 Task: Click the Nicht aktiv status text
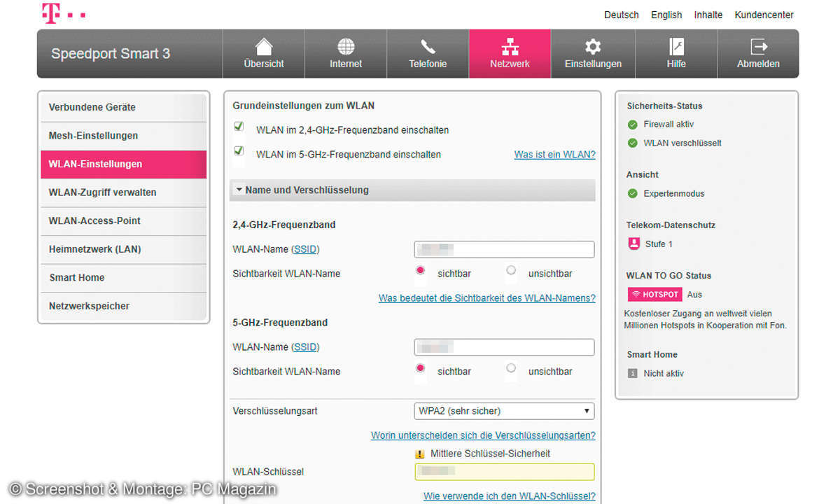tap(664, 373)
